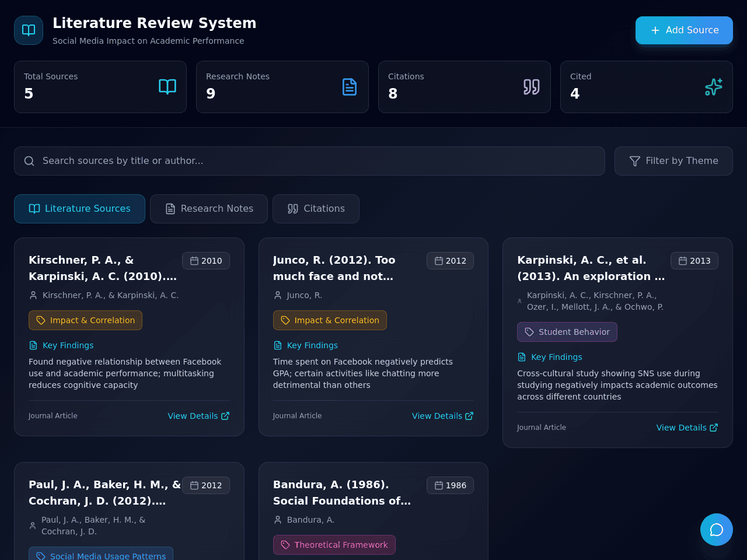Click the Research Notes document icon card
This screenshot has width=747, height=560.
(350, 87)
